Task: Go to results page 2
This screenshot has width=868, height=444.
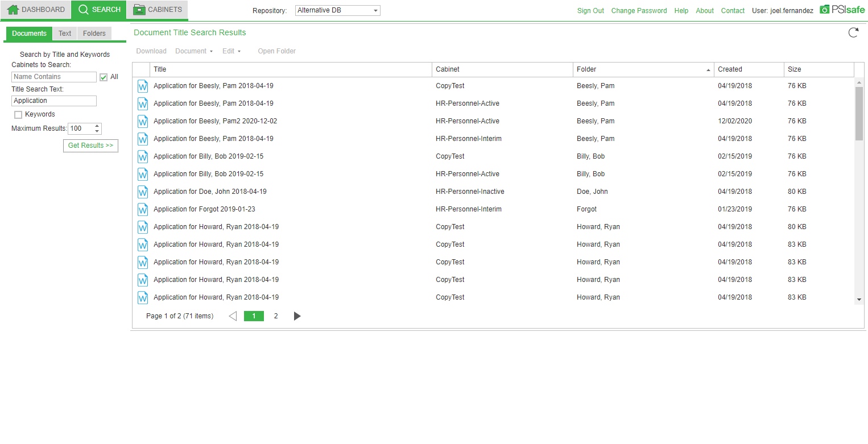Action: (x=276, y=316)
